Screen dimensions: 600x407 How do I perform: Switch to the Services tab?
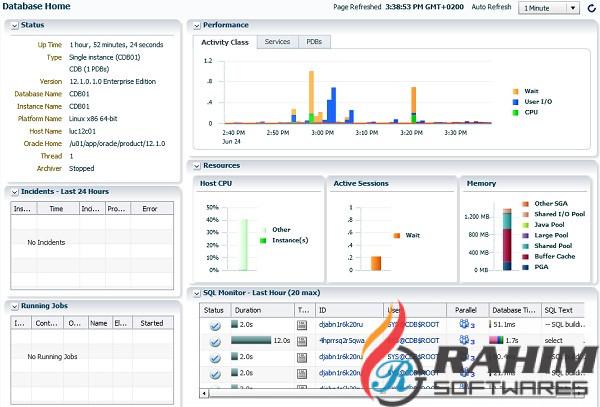[x=277, y=42]
